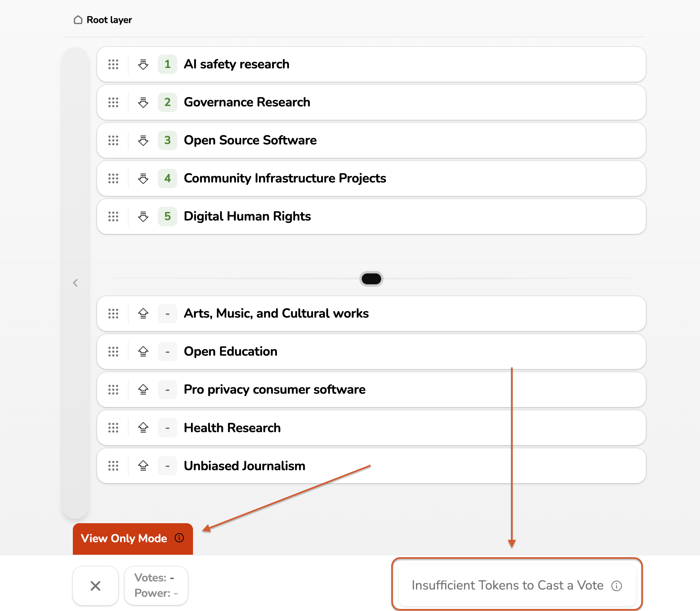The image size is (700, 611).
Task: Demote Governance Research with the down arrow
Action: click(143, 102)
